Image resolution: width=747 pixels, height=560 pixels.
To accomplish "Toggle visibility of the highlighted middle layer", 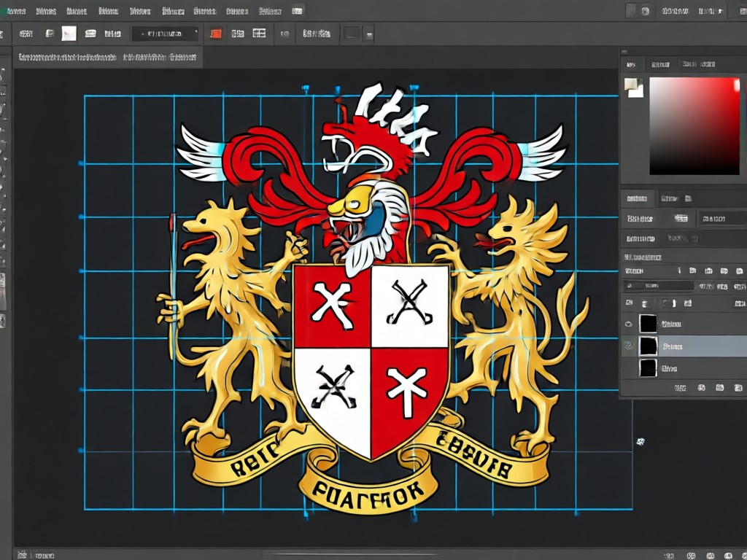I will [x=629, y=346].
